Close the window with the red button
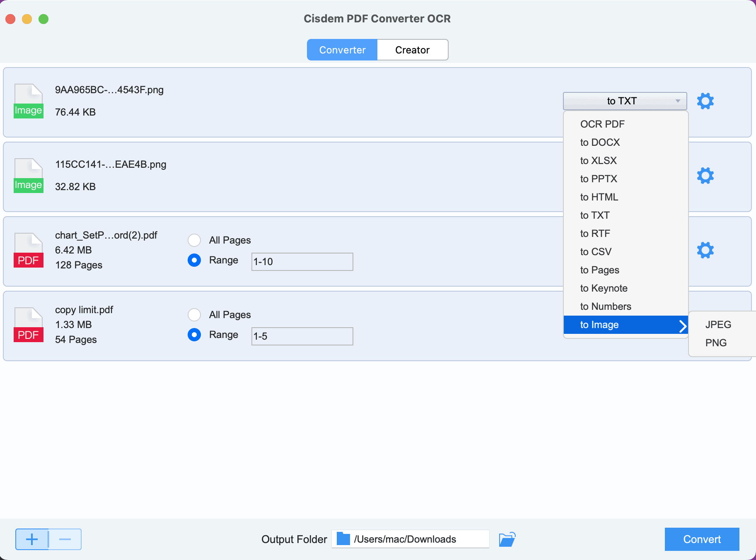The image size is (756, 560). [10, 19]
